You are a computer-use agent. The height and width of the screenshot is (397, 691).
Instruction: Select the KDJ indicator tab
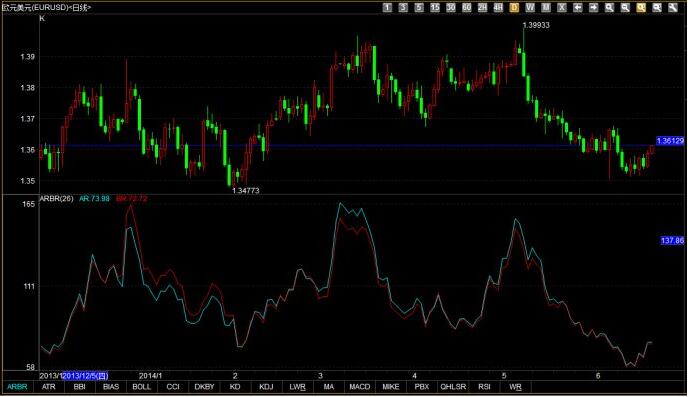point(266,387)
